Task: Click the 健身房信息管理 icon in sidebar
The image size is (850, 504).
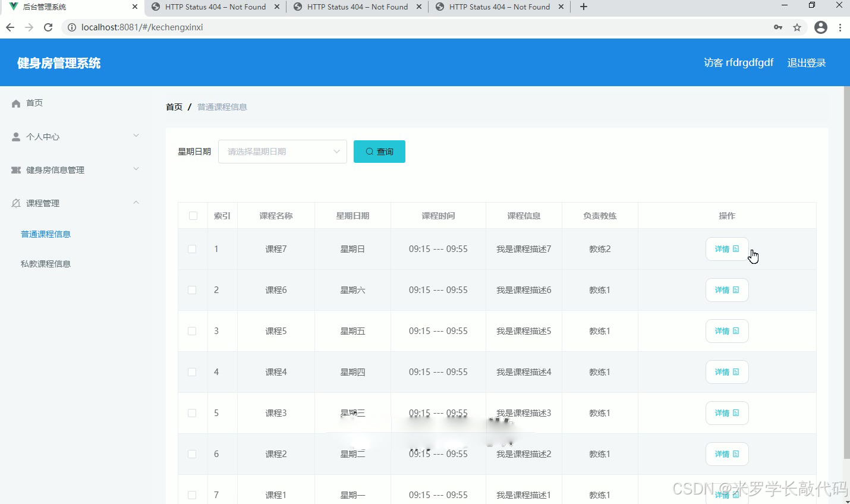Action: click(x=15, y=169)
